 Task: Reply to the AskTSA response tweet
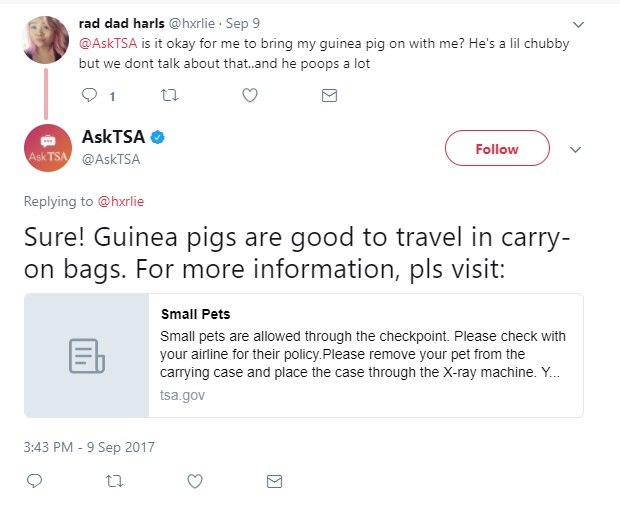[33, 481]
